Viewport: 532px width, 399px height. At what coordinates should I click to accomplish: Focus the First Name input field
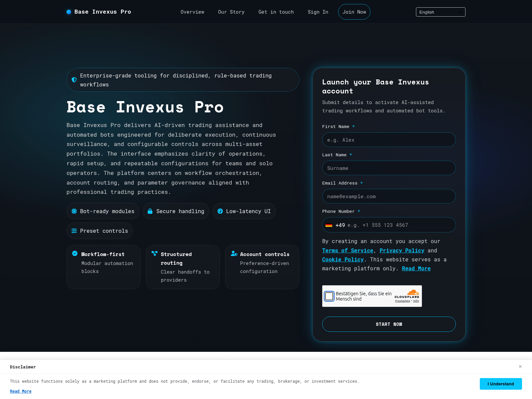coord(389,140)
